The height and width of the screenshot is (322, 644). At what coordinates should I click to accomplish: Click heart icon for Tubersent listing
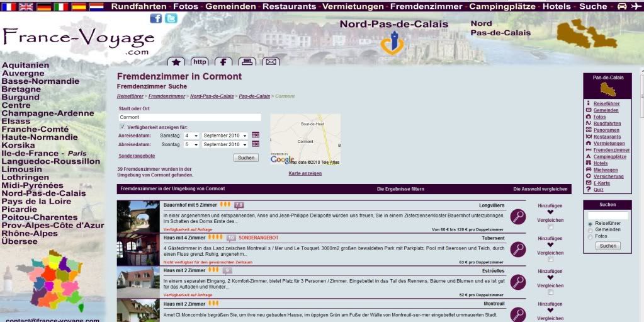tap(550, 244)
